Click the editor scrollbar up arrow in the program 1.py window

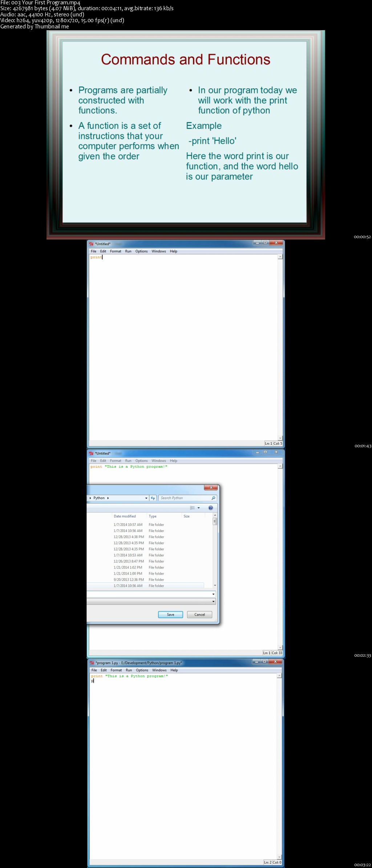point(279,676)
